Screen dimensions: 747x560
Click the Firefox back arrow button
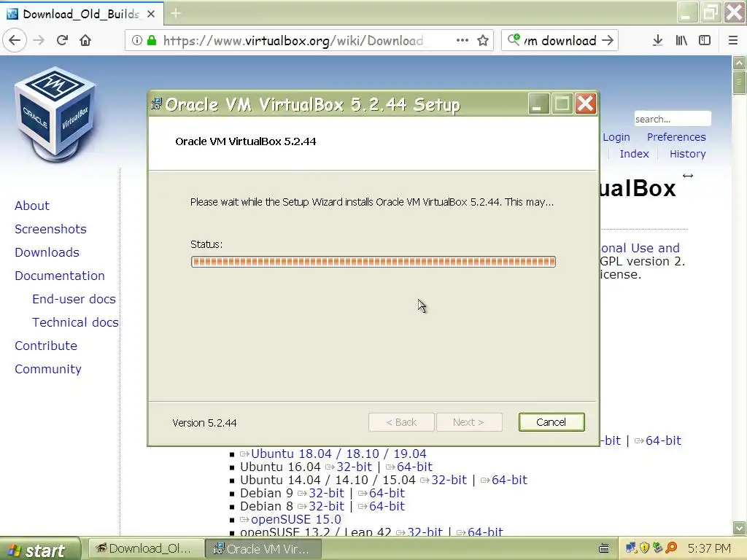point(15,41)
